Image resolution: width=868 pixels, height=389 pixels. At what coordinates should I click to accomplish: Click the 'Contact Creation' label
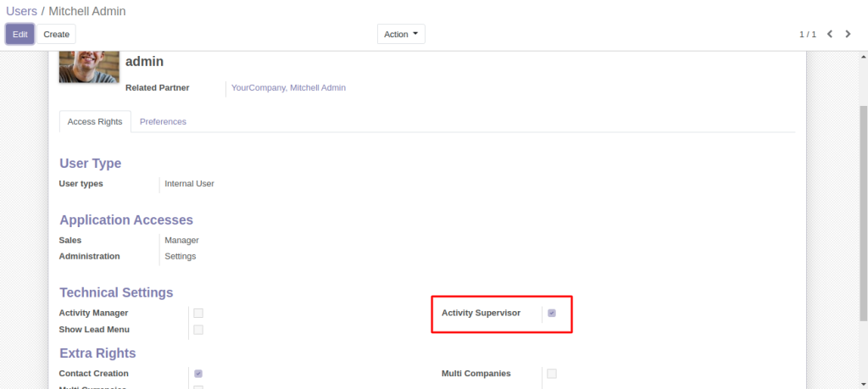coord(93,374)
